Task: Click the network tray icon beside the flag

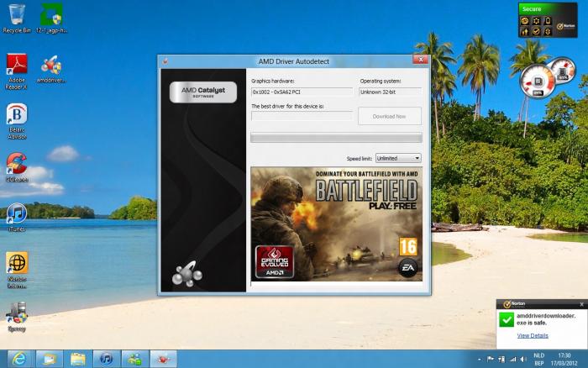Action: (501, 359)
